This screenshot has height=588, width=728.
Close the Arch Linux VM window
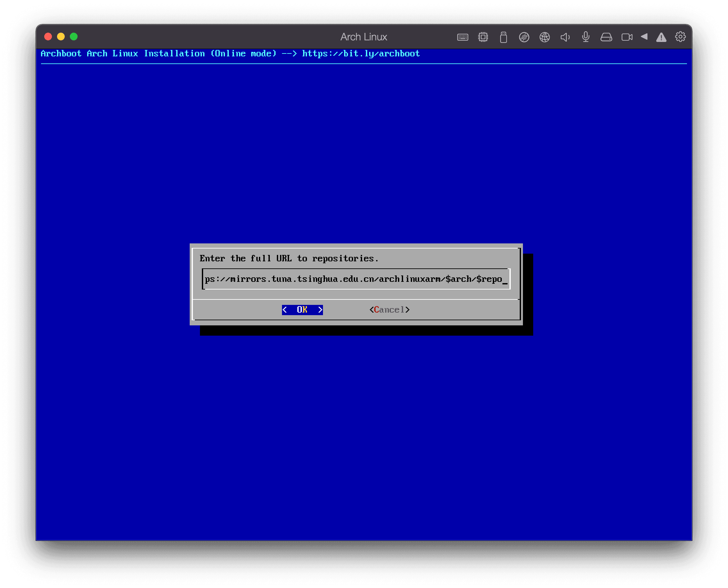48,37
